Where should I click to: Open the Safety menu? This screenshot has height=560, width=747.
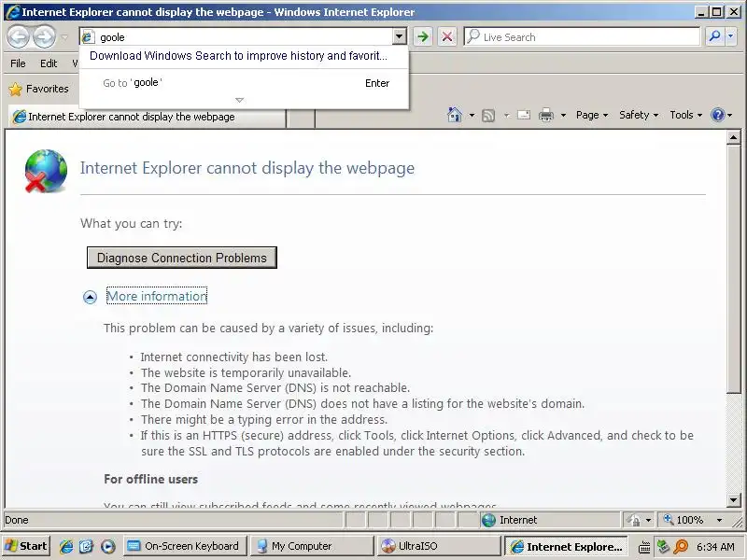pyautogui.click(x=639, y=115)
